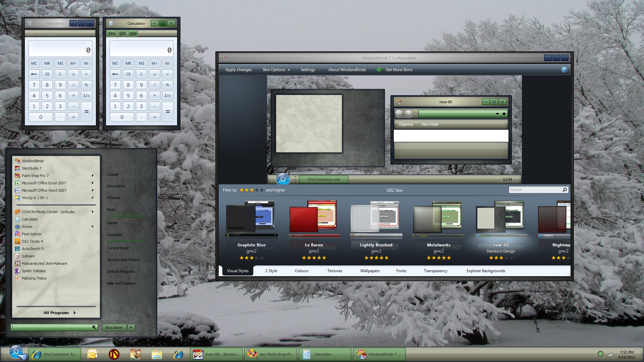Switch to the Fonts tab

coord(401,271)
